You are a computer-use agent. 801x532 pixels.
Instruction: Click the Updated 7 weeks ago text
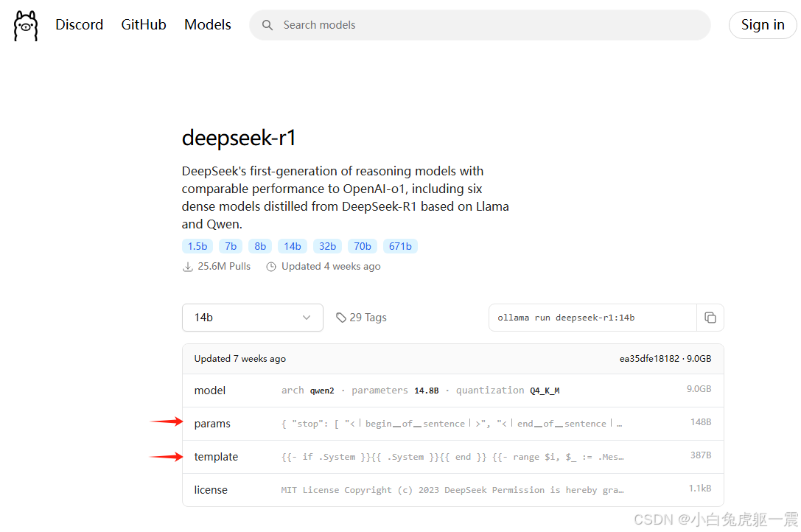(240, 359)
